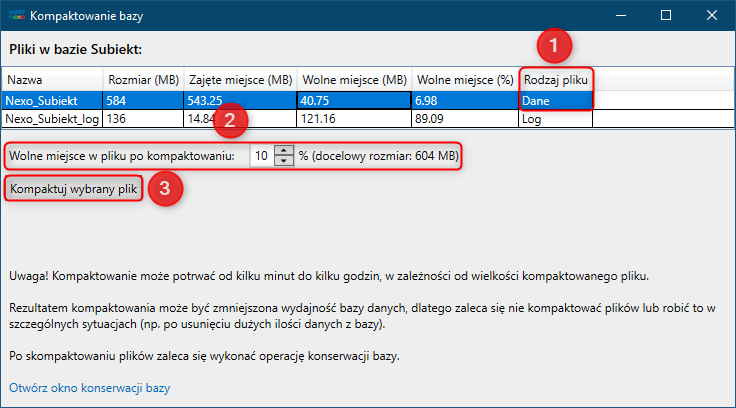Sort by the Wolne miejsce (MB) column header
736x408 pixels.
pyautogui.click(x=354, y=80)
